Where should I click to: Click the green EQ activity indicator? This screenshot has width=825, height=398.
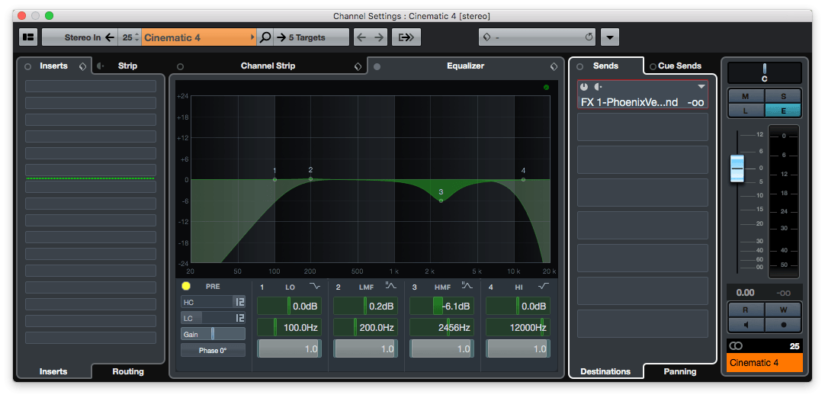546,87
